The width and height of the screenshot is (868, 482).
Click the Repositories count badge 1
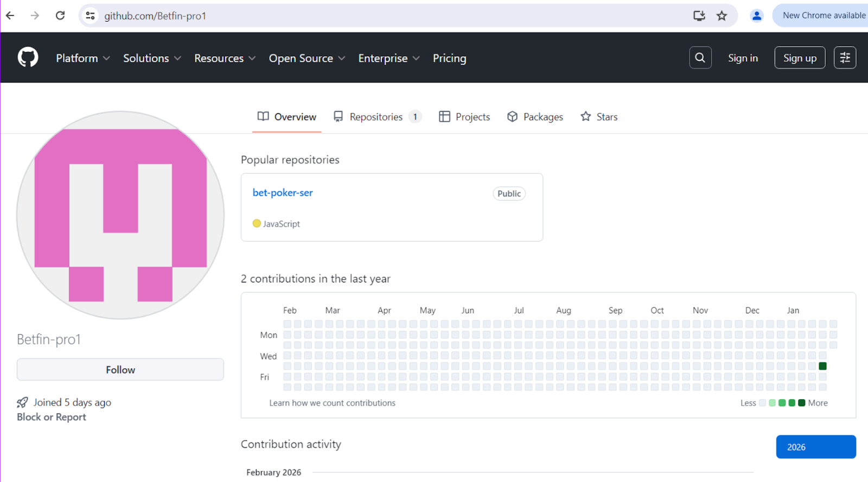[x=415, y=117]
